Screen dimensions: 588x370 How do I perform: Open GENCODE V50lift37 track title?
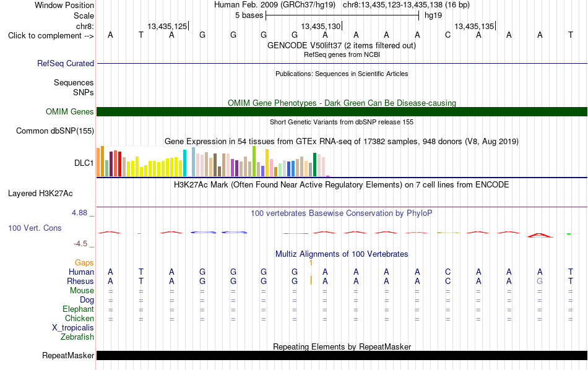(341, 46)
